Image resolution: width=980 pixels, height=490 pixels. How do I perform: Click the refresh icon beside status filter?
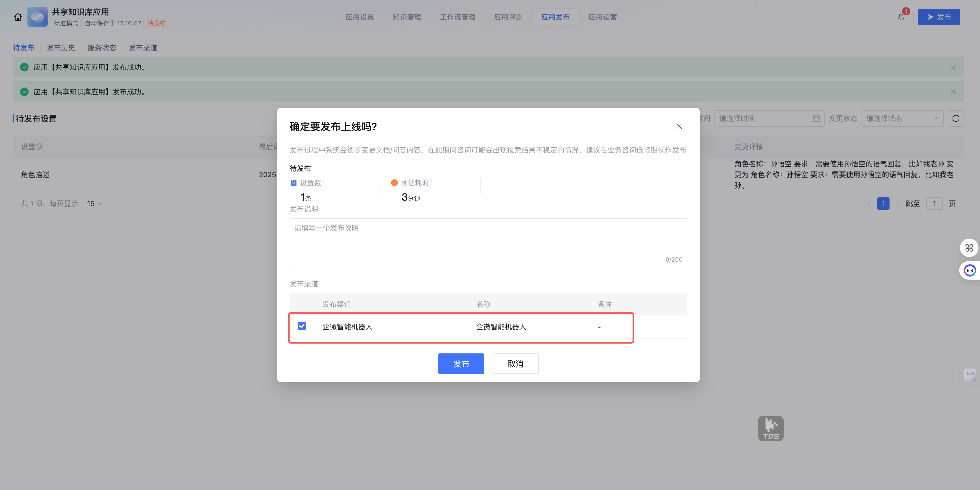(955, 119)
